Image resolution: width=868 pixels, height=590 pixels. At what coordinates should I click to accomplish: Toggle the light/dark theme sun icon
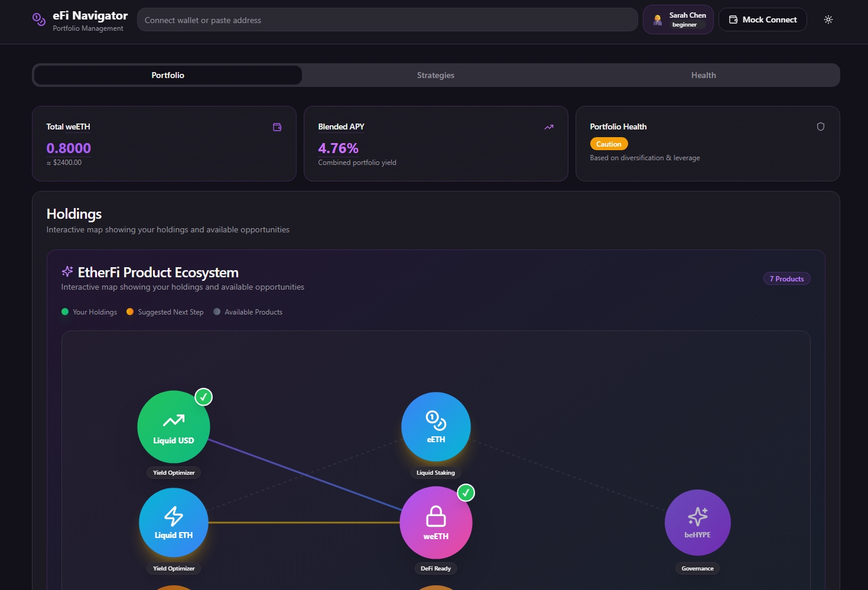(828, 20)
